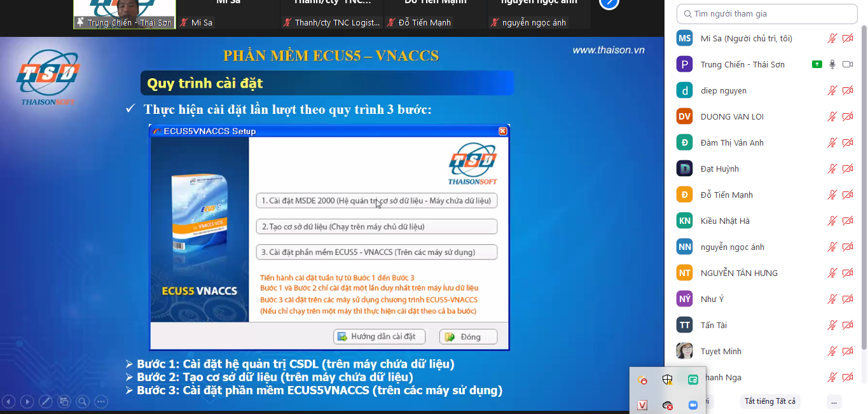This screenshot has height=414, width=868.
Task: Select participant name 'Đàm Thị Vân Anh'
Action: 732,143
